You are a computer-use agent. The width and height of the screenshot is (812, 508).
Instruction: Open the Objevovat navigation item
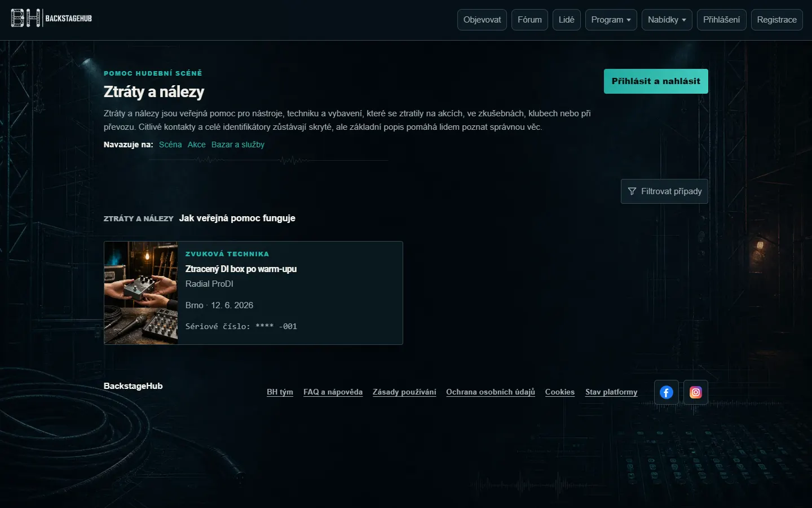click(482, 20)
